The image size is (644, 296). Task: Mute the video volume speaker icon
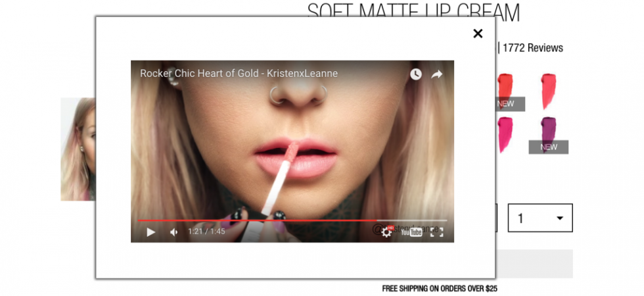pos(173,232)
